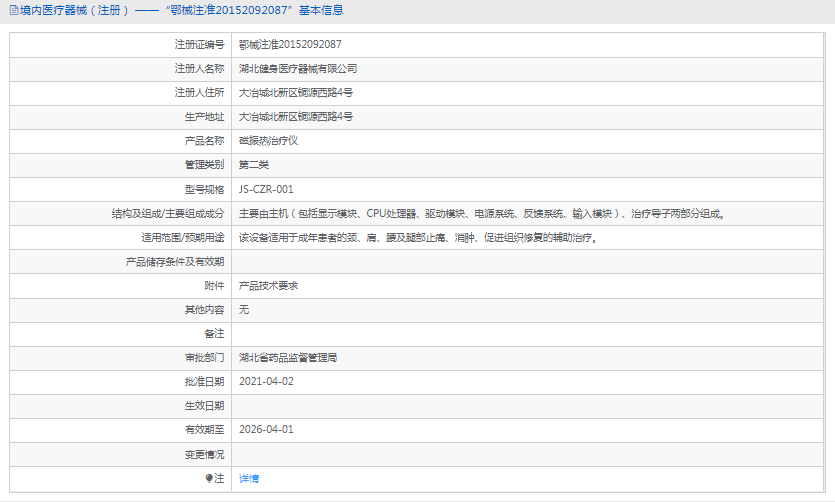Open the 详情 link
The image size is (835, 502).
click(249, 479)
